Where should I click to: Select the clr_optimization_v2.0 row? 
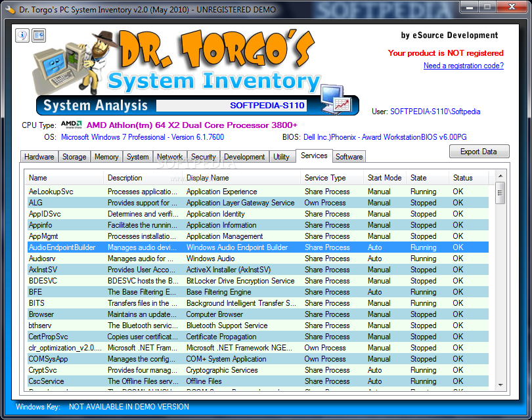point(258,348)
